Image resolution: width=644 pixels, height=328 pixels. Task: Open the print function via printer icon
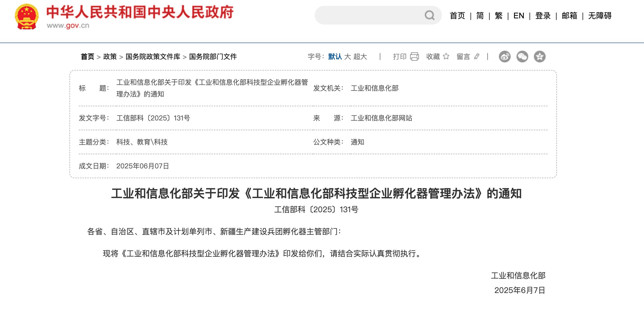pyautogui.click(x=414, y=57)
